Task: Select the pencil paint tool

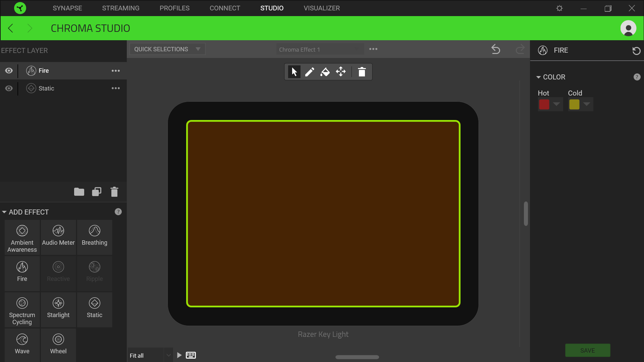Action: tap(310, 72)
